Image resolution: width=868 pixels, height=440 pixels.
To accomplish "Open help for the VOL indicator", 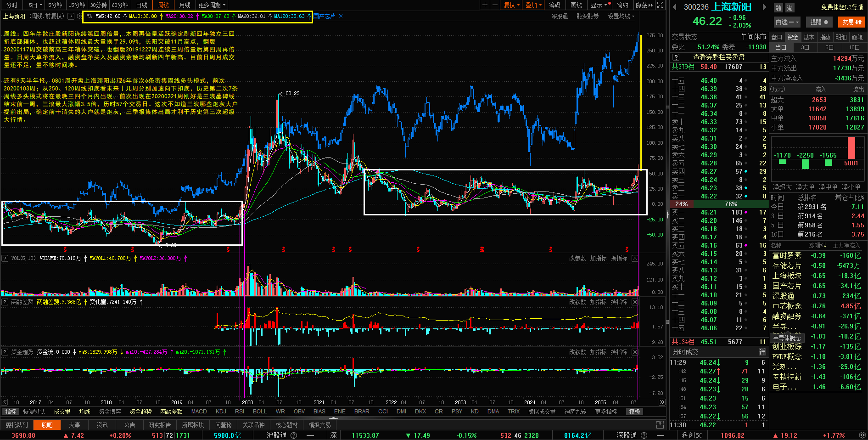I will (x=5, y=259).
